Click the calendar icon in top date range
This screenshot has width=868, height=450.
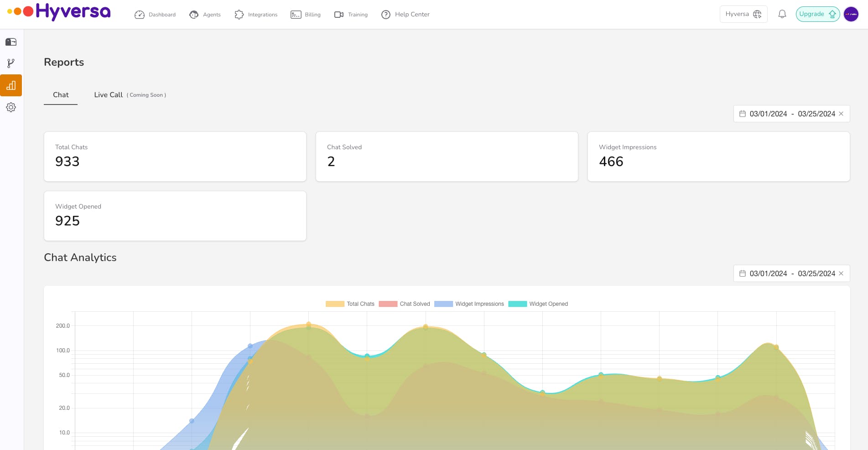743,114
